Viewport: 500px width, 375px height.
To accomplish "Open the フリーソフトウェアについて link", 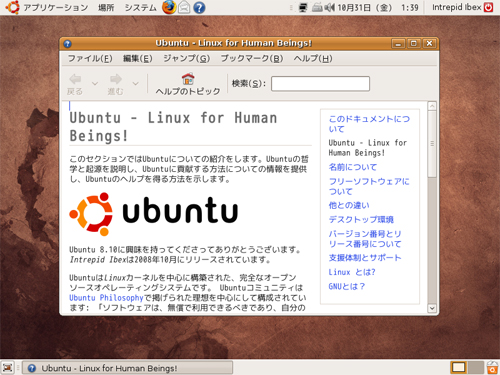I will (369, 186).
